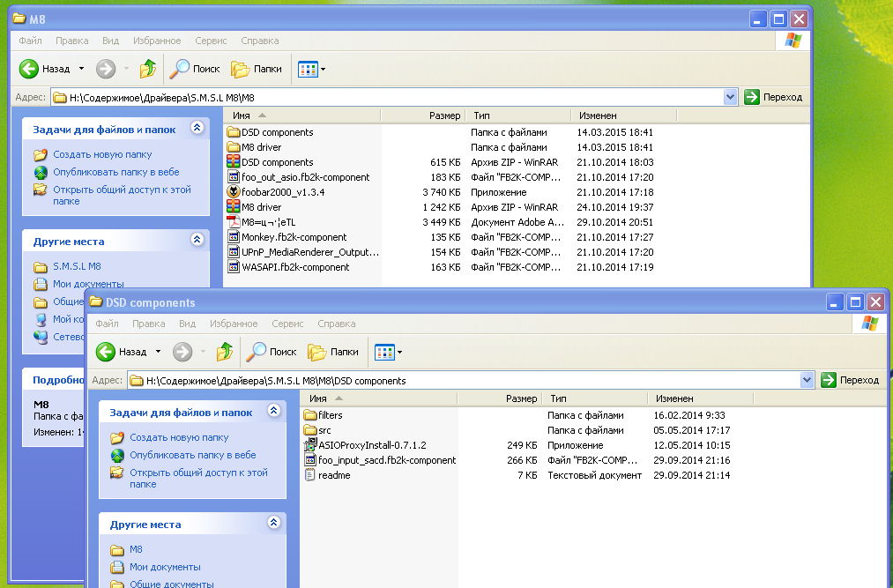The height and width of the screenshot is (588, 893).
Task: Click the Back arrow in DSD components window
Action: [106, 352]
